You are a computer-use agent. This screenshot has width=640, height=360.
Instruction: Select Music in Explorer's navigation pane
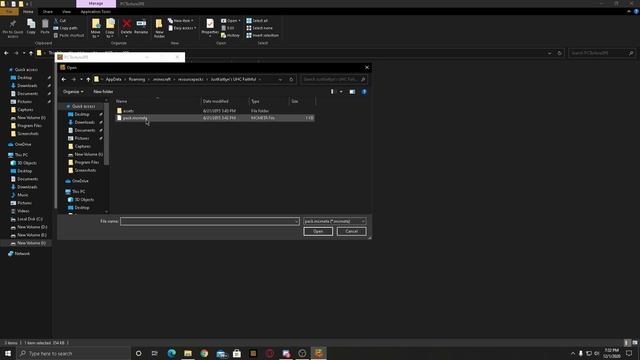point(23,195)
